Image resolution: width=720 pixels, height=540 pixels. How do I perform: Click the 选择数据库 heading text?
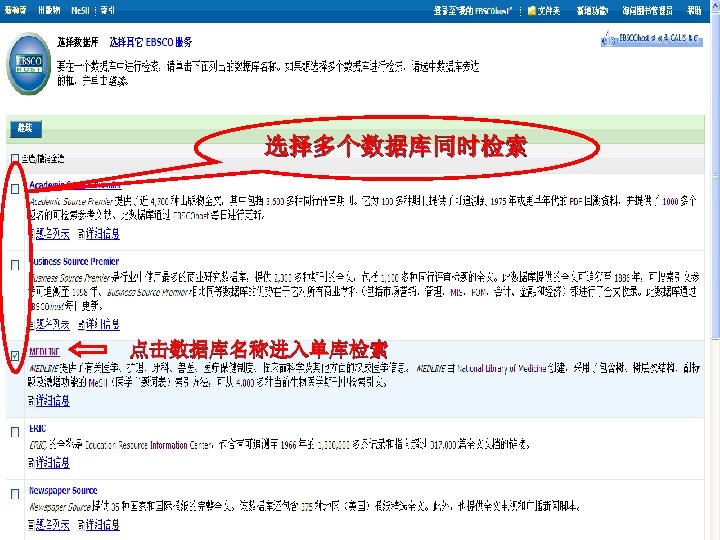78,42
